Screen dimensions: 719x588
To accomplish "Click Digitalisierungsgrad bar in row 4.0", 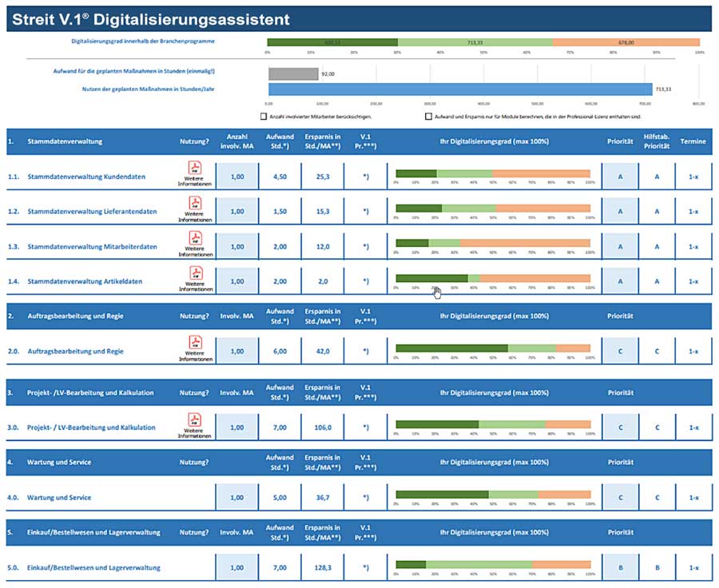I will pyautogui.click(x=493, y=495).
